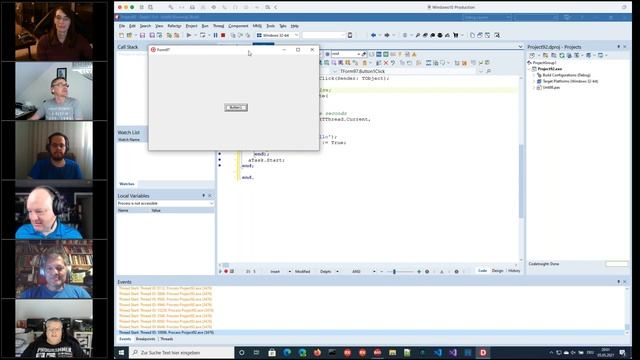Expand Target Platforms node in Projects

[x=534, y=81]
